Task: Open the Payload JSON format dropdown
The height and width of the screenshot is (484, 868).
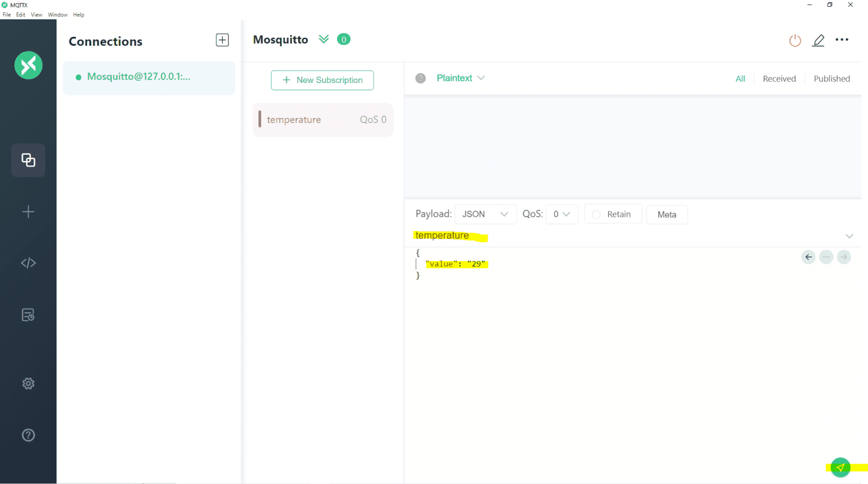Action: click(x=485, y=215)
